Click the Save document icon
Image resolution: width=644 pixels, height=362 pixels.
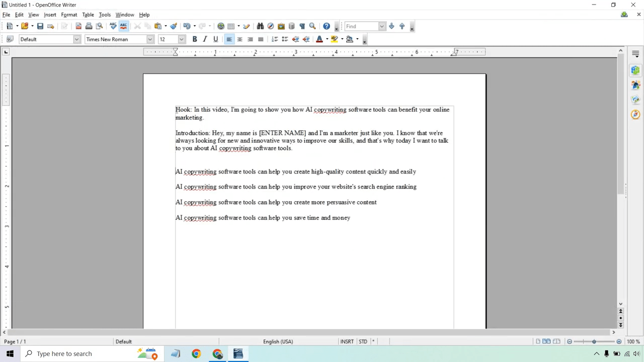click(40, 26)
